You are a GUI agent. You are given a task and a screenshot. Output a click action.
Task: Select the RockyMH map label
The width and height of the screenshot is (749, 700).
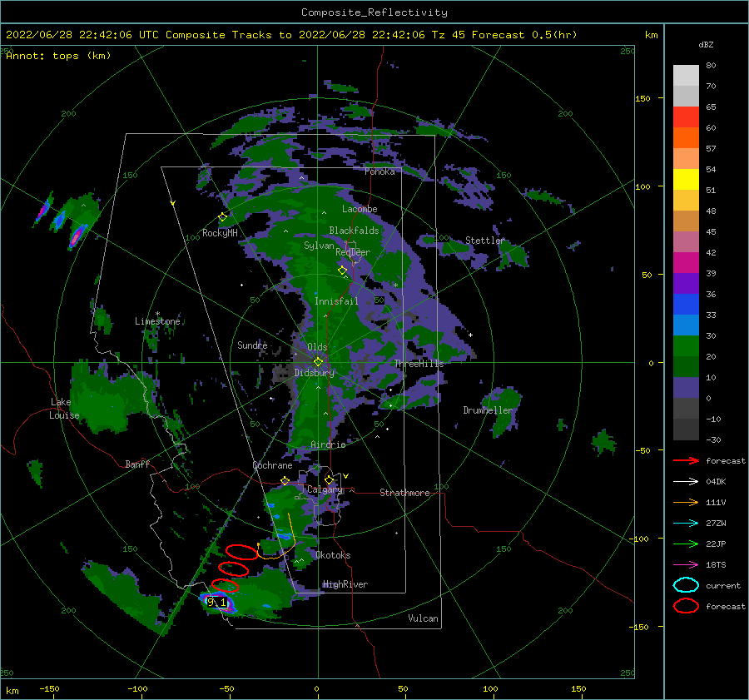tap(220, 233)
